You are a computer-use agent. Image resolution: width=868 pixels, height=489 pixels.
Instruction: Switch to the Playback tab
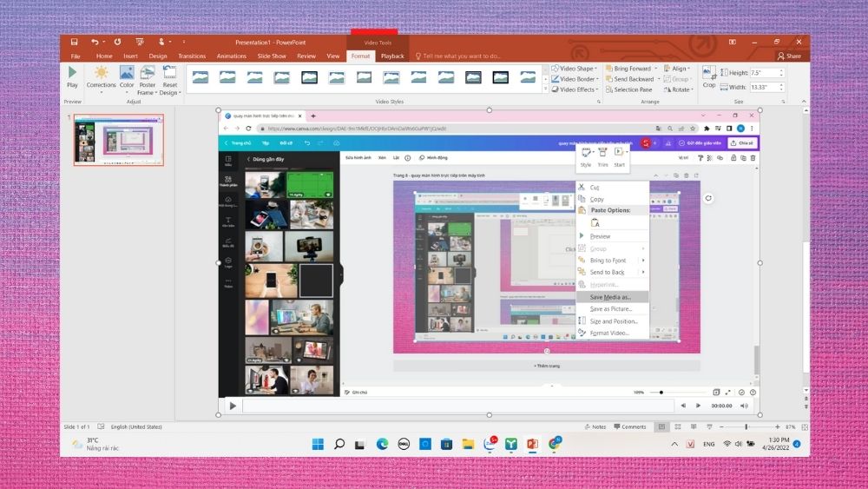pyautogui.click(x=392, y=56)
